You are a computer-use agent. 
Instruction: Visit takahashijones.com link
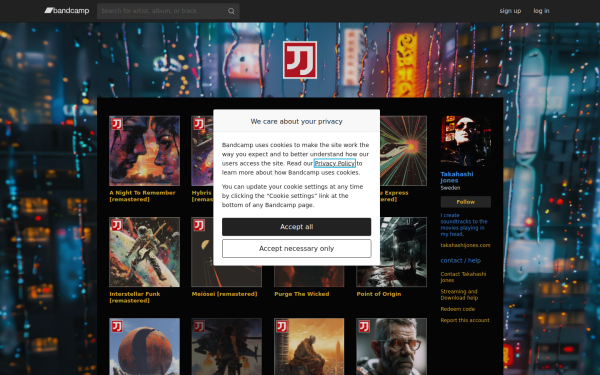click(465, 245)
